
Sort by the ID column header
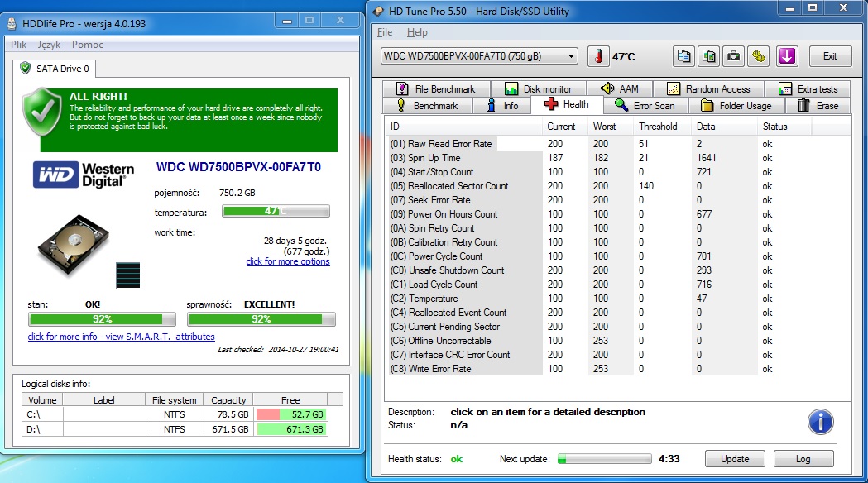(465, 127)
